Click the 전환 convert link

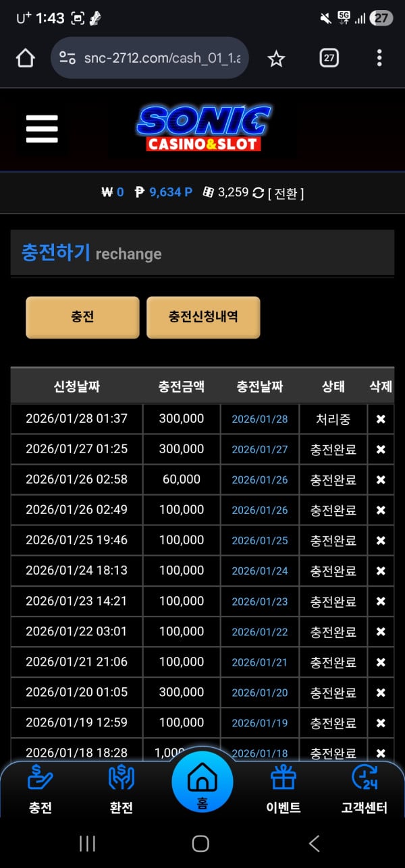pyautogui.click(x=286, y=194)
